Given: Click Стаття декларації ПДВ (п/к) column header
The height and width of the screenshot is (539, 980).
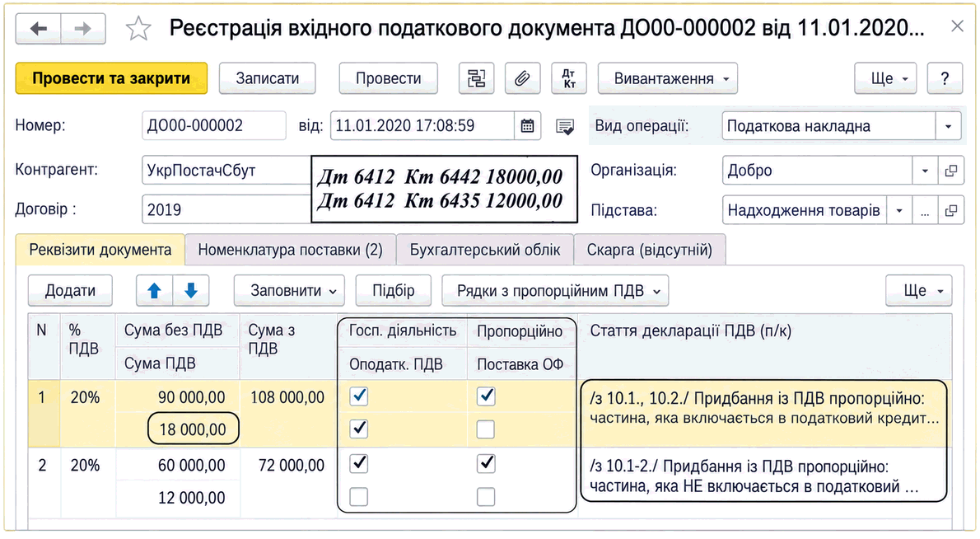Looking at the screenshot, I should pyautogui.click(x=764, y=346).
